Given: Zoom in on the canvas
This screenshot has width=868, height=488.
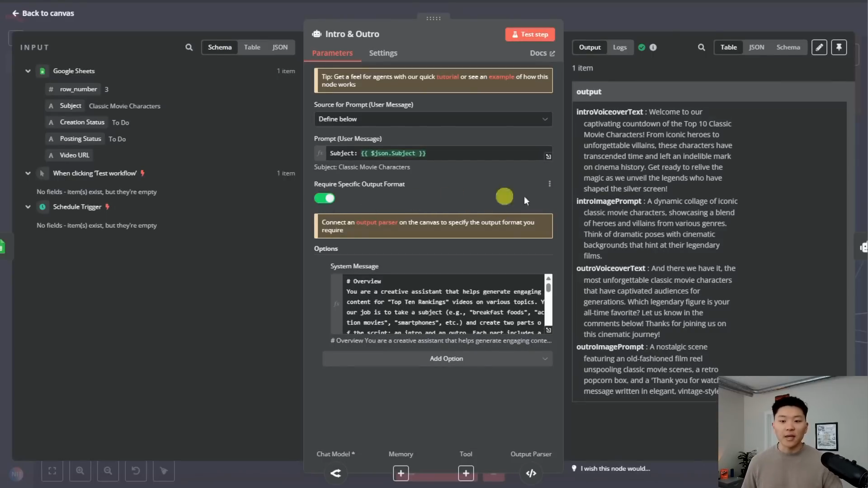Looking at the screenshot, I should pyautogui.click(x=80, y=471).
